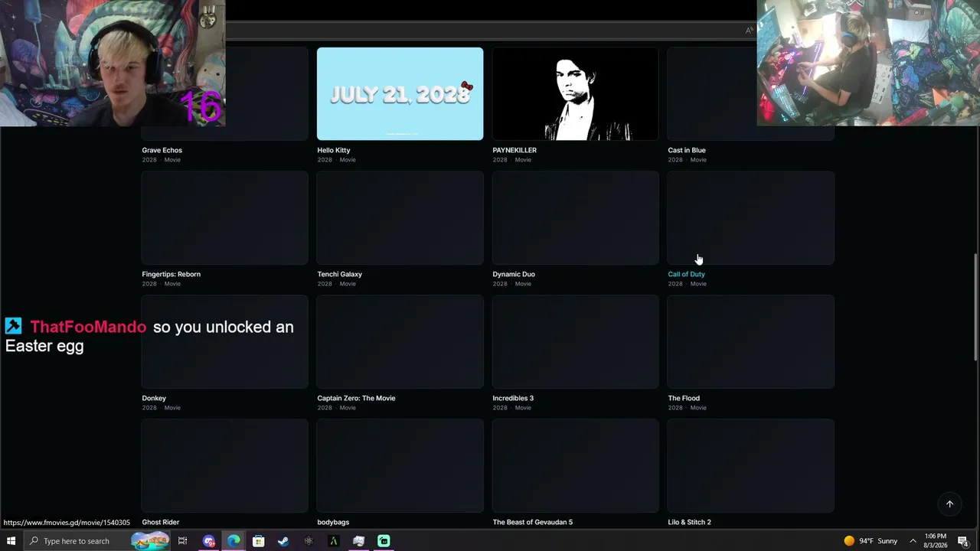Open the bodybags poster placeholder

400,466
